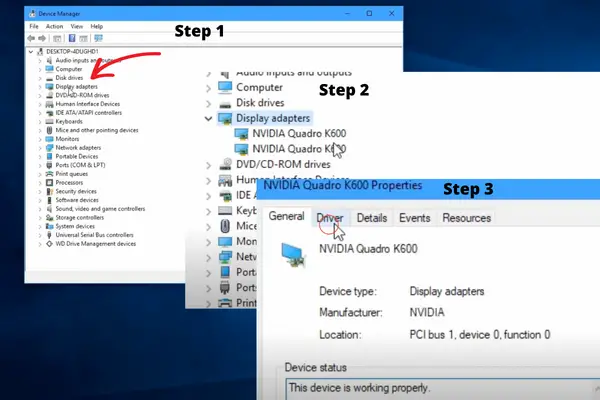
Task: Click the printer icon beside 'Print' in enlarged tree
Action: 225,303
